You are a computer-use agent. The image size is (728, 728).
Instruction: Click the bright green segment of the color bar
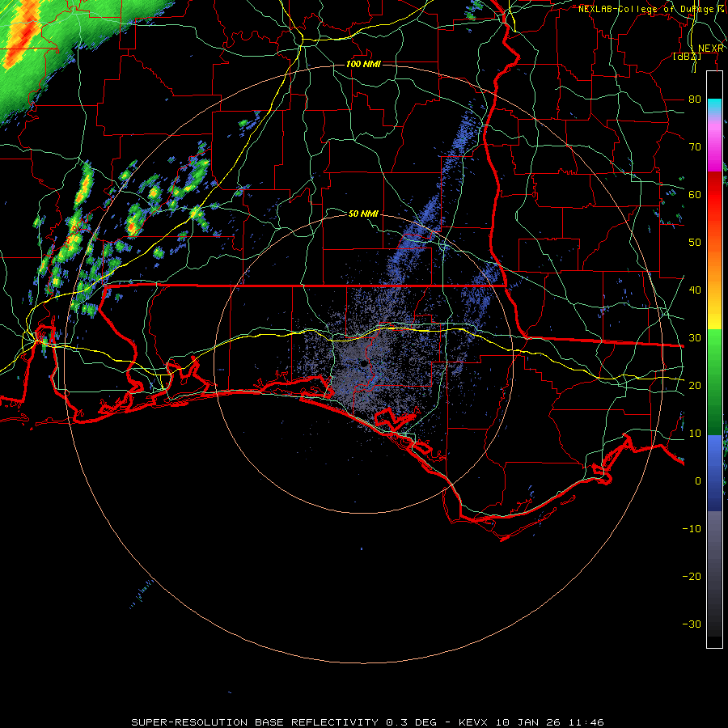(714, 348)
